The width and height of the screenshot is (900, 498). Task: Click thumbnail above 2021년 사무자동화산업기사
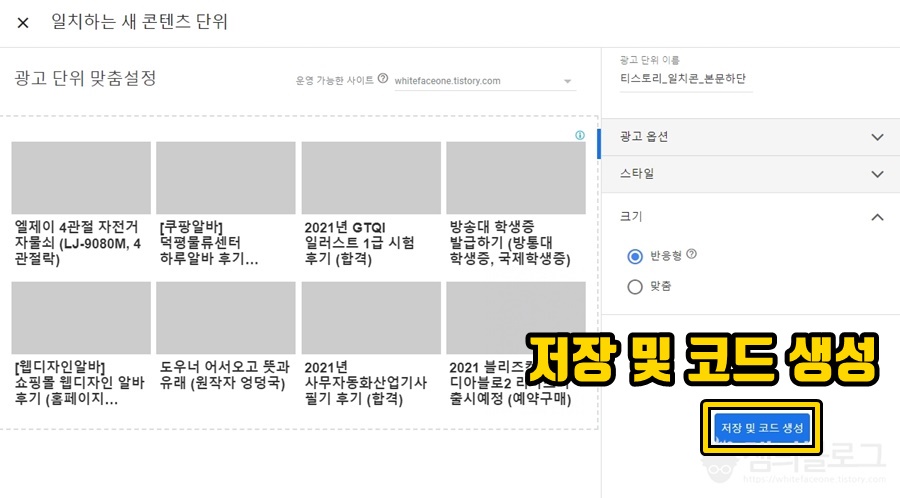pyautogui.click(x=371, y=318)
